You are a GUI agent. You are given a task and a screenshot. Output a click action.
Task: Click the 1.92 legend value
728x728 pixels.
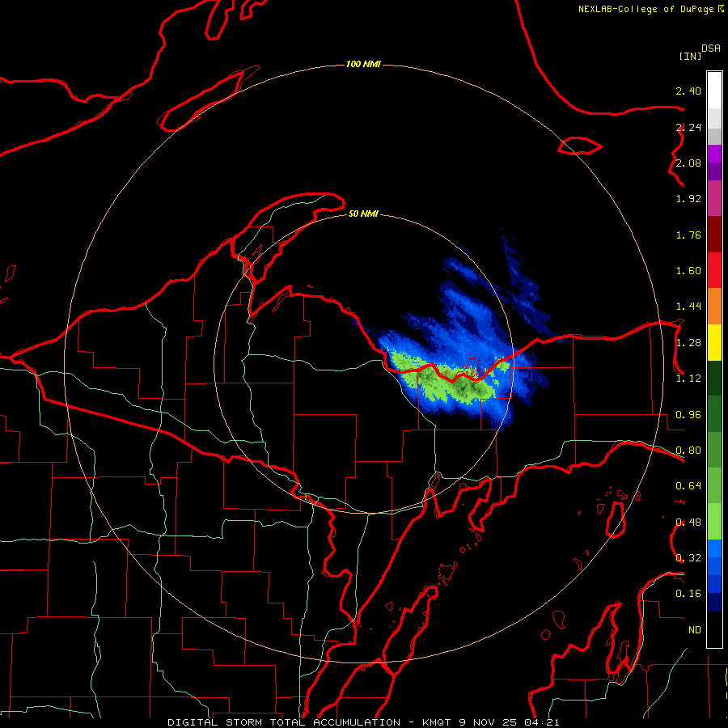pos(688,199)
